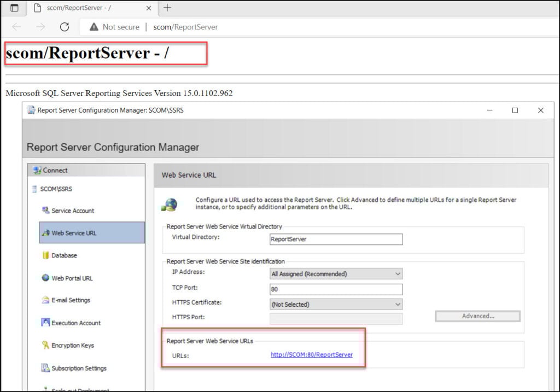Click the Web Portal URL globe icon
The image size is (560, 392).
click(45, 278)
